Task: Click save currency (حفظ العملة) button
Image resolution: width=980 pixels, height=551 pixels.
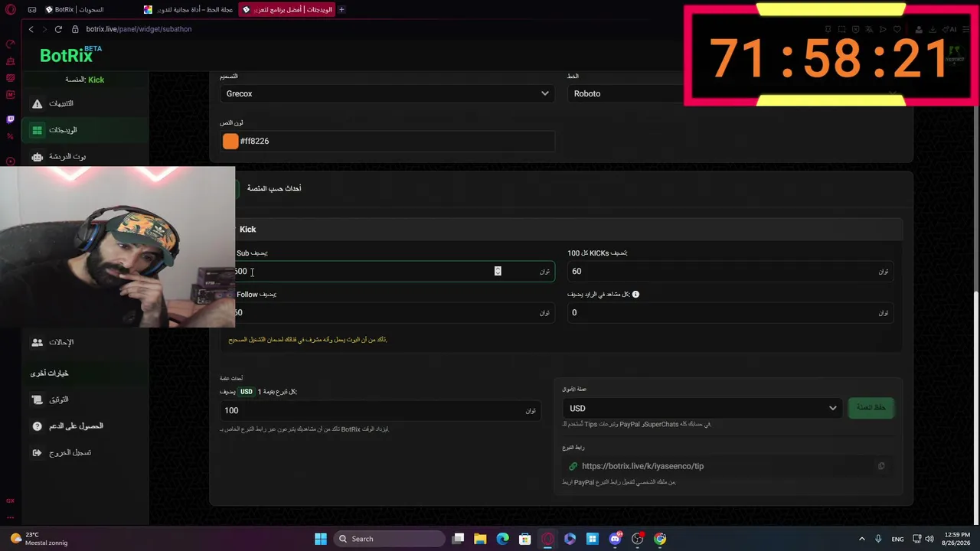Action: point(871,408)
